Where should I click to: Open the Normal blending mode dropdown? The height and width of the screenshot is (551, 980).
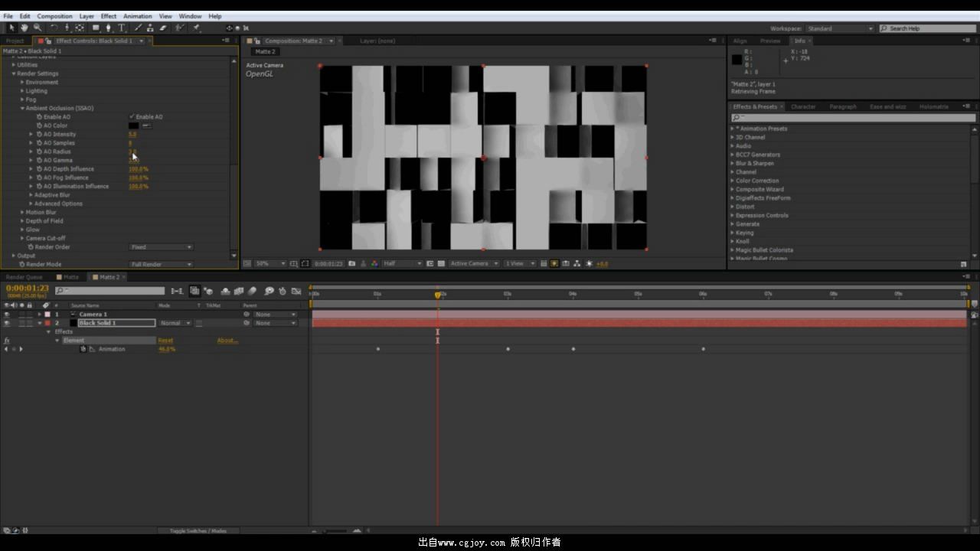point(175,323)
